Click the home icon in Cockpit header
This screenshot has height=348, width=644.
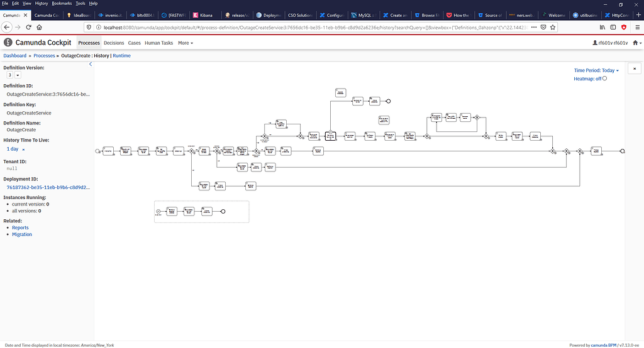coord(635,43)
